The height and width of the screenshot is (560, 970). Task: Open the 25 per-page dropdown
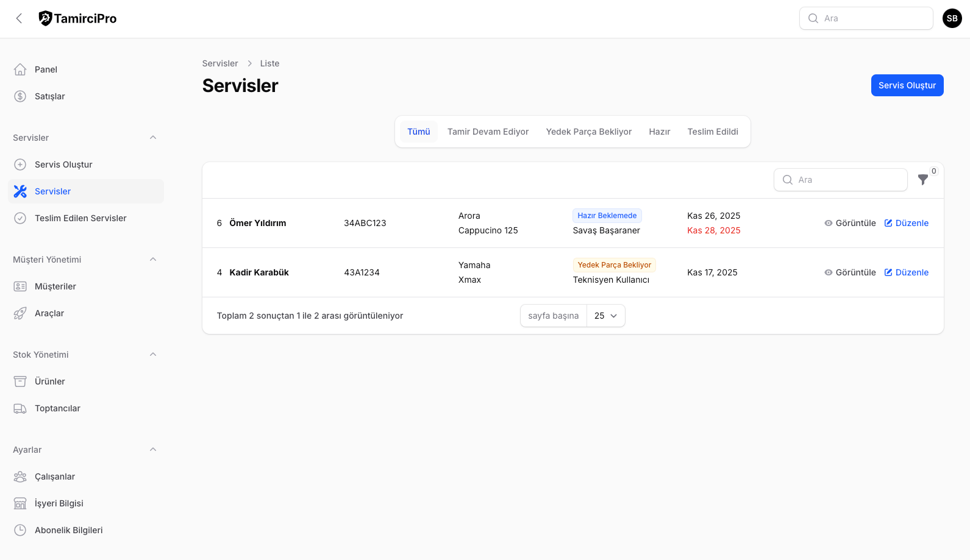click(x=605, y=316)
